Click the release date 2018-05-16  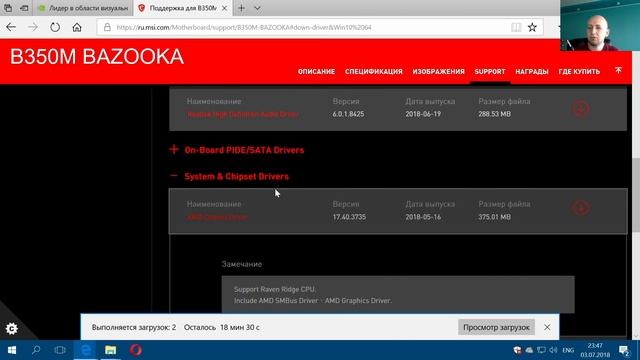click(x=423, y=217)
